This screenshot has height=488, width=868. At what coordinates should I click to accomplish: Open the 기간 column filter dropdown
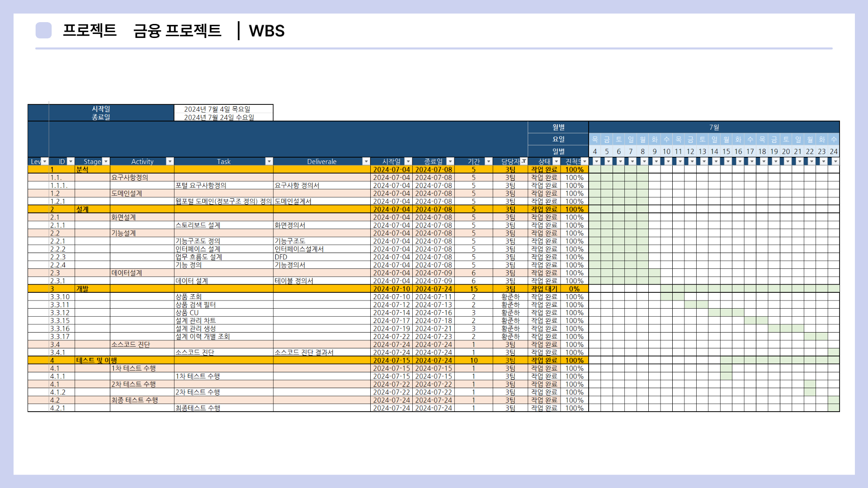click(488, 161)
